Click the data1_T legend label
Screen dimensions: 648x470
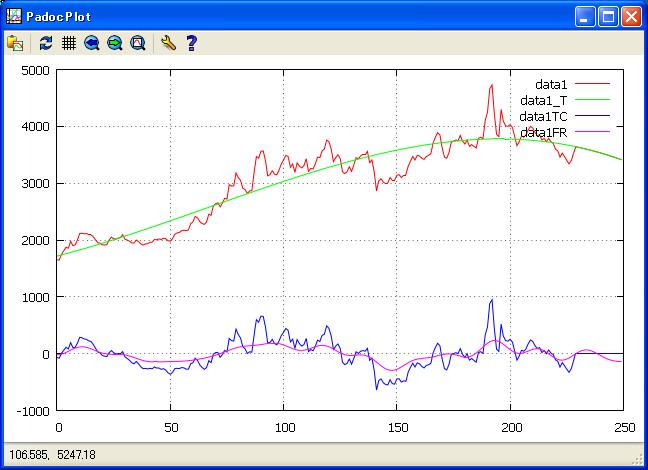pos(544,101)
